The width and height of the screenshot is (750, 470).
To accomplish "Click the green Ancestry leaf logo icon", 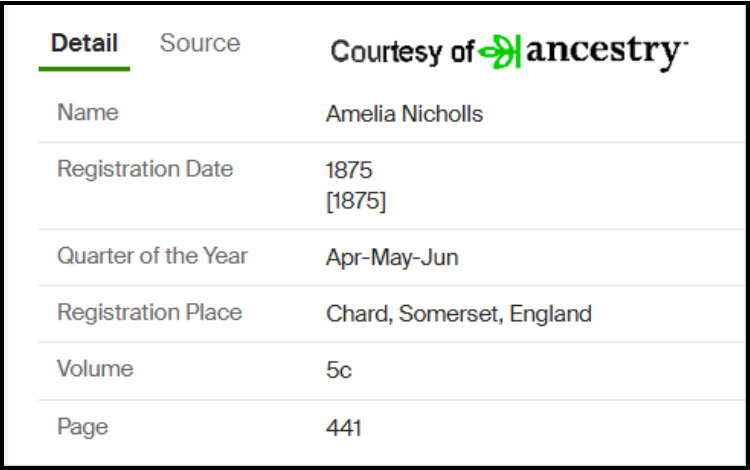I will coord(499,52).
